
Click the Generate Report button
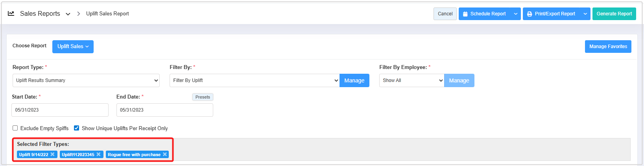[x=614, y=14]
